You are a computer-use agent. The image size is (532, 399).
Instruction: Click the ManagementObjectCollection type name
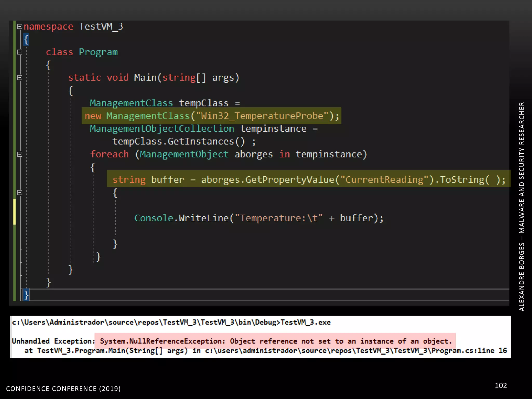tap(162, 129)
